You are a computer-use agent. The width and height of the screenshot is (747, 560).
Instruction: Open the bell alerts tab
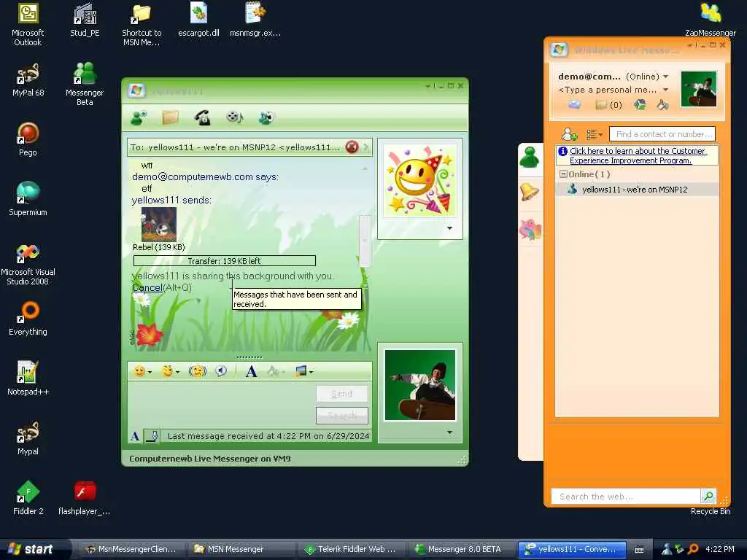click(530, 192)
